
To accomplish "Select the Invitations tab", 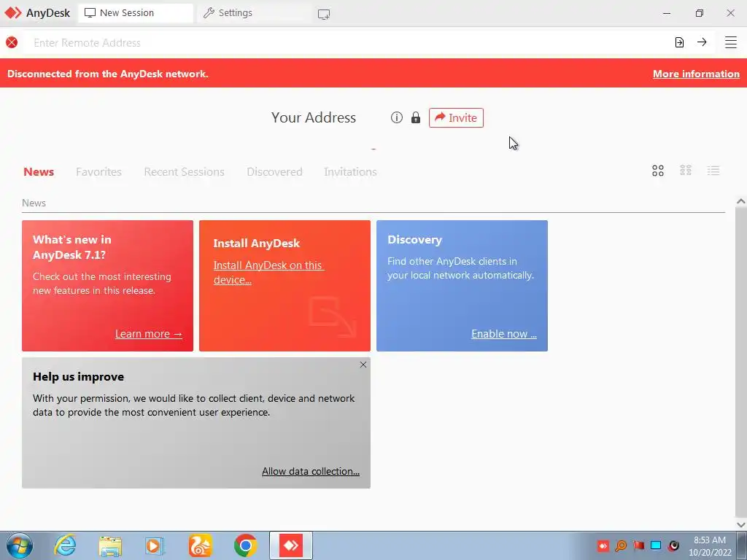I will click(350, 172).
